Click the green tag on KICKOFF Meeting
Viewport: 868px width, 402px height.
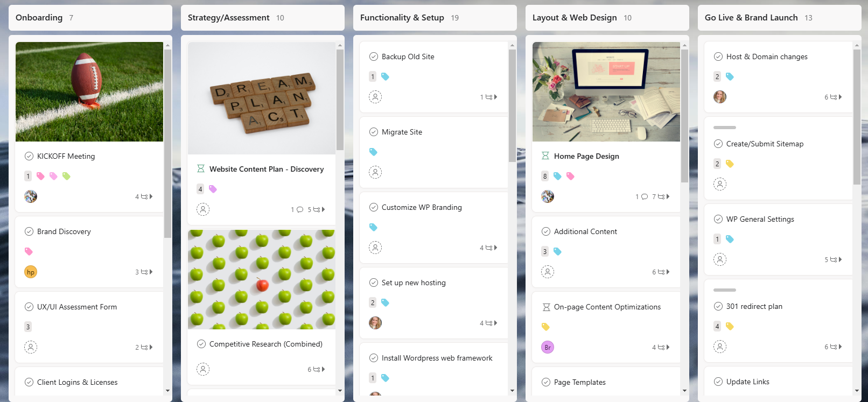tap(66, 176)
